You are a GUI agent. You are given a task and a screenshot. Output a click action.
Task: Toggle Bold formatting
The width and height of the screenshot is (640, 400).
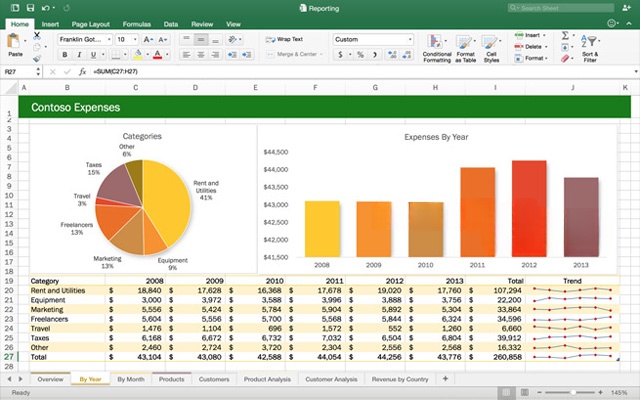coord(64,55)
